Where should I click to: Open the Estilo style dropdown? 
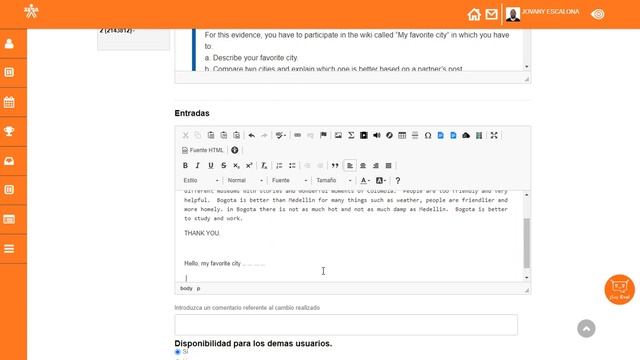pos(201,180)
